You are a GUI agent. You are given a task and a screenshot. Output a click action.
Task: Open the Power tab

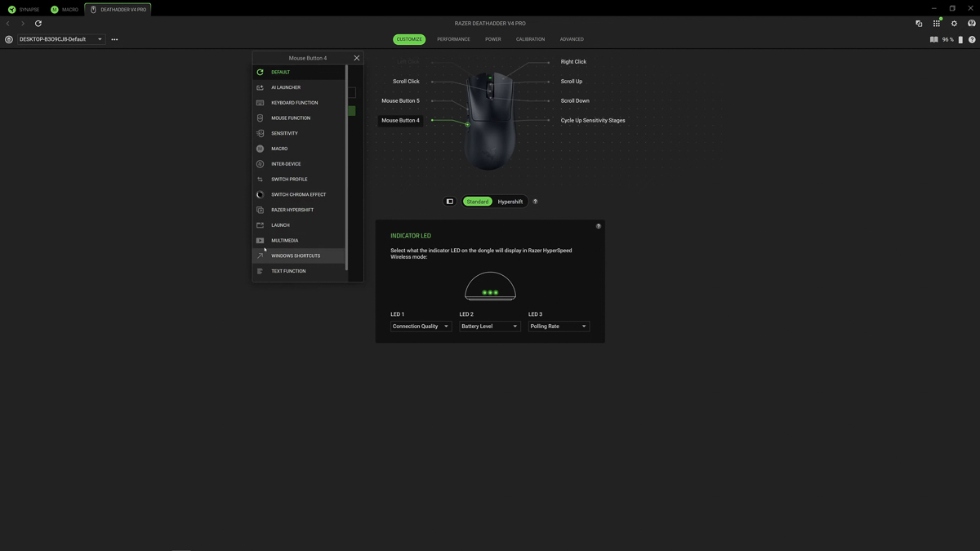coord(493,39)
